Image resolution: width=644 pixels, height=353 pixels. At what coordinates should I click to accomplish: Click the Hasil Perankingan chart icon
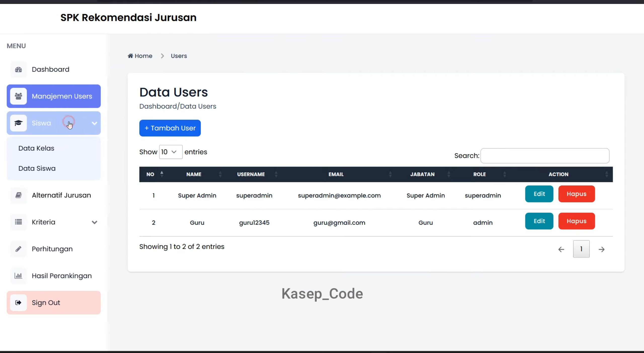coord(18,276)
